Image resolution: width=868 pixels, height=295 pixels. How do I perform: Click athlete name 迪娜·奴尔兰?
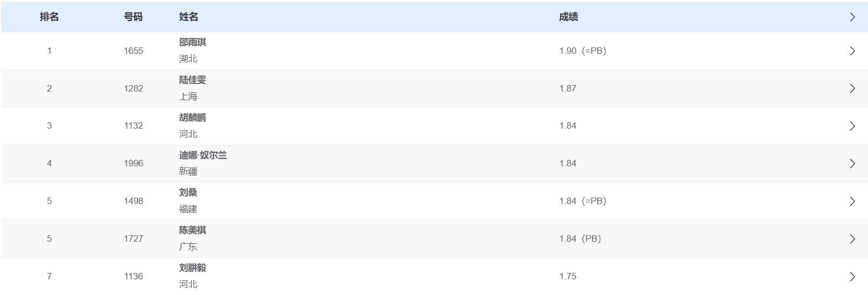pos(203,156)
